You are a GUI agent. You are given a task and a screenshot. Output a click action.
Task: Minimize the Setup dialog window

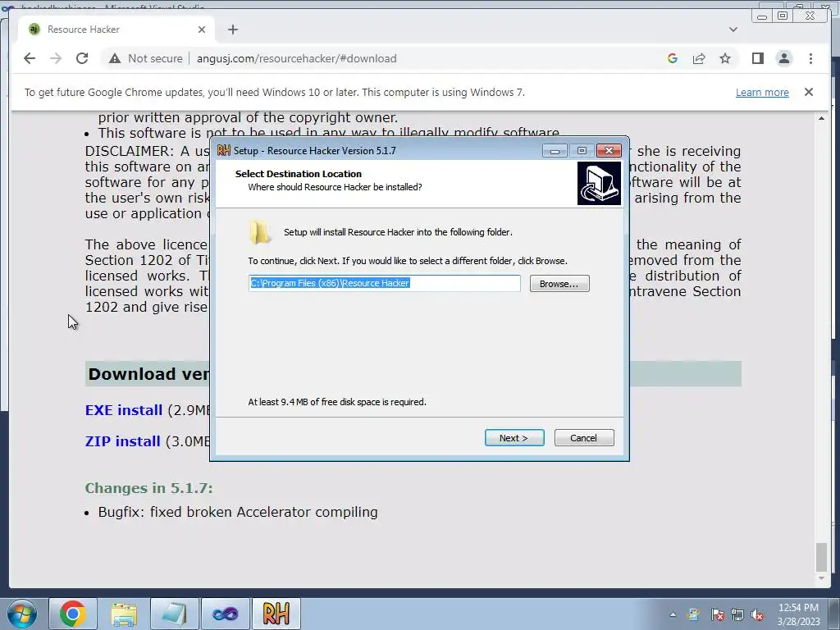click(x=555, y=151)
